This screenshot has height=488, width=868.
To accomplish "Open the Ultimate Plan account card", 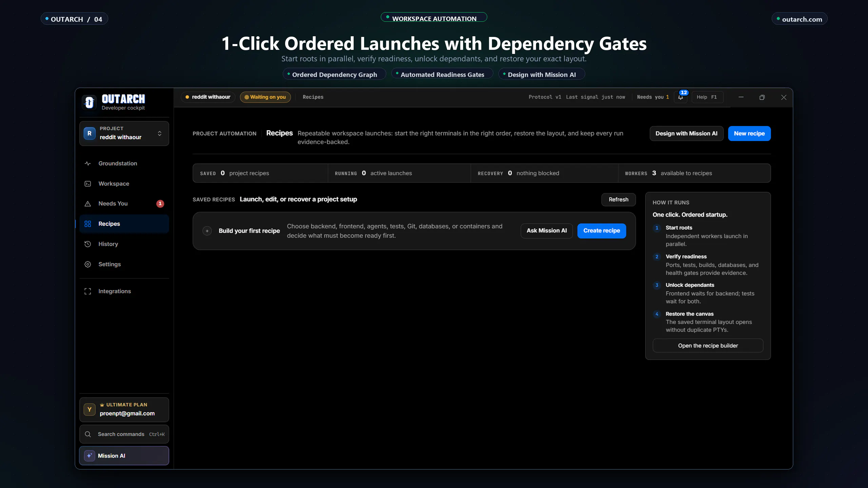I will coord(124,409).
